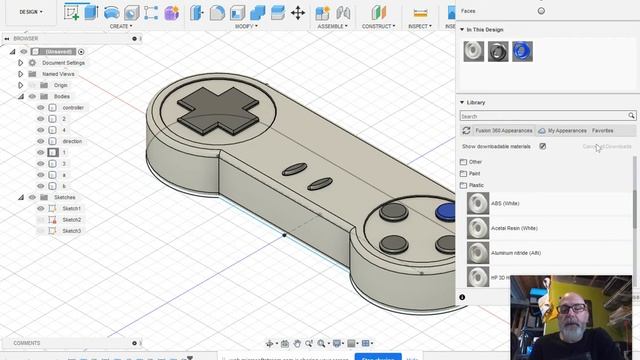Open the Viewports layout icon
This screenshot has width=640, height=360.
pyautogui.click(x=366, y=344)
